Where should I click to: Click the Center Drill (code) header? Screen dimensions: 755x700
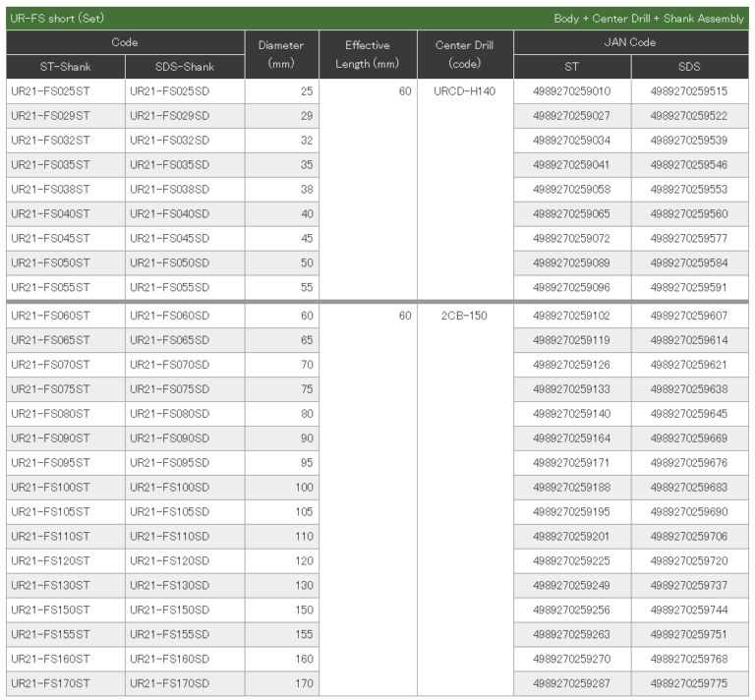point(465,55)
